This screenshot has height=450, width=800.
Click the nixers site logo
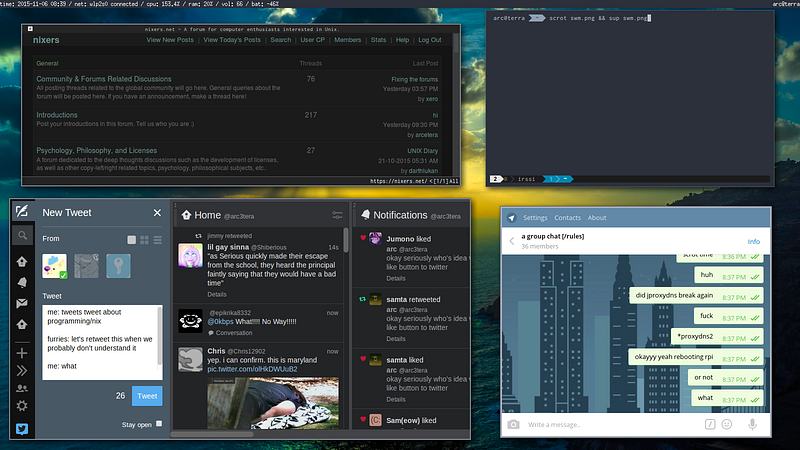pyautogui.click(x=46, y=40)
